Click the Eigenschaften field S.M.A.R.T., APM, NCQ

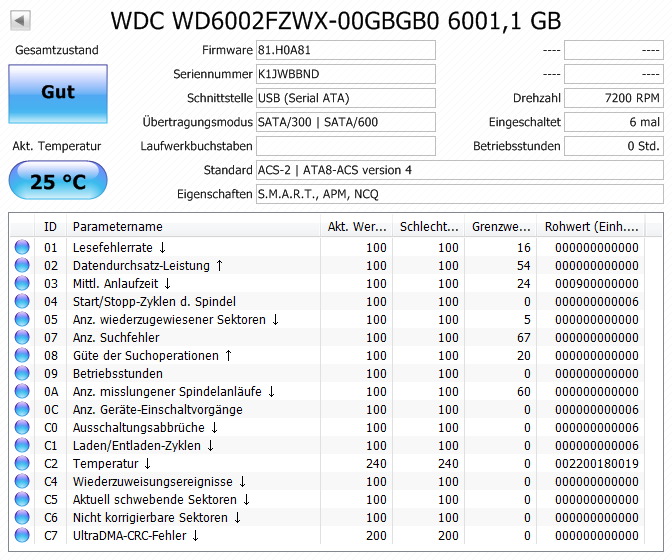pyautogui.click(x=459, y=194)
